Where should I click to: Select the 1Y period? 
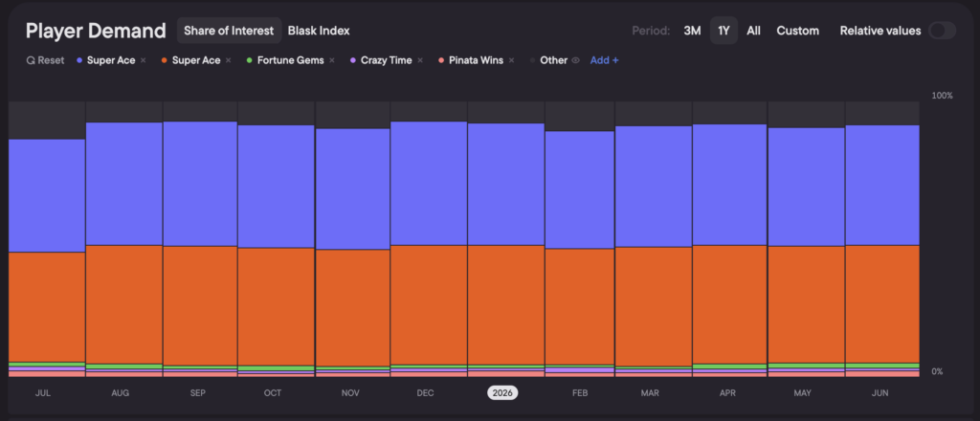pos(724,31)
